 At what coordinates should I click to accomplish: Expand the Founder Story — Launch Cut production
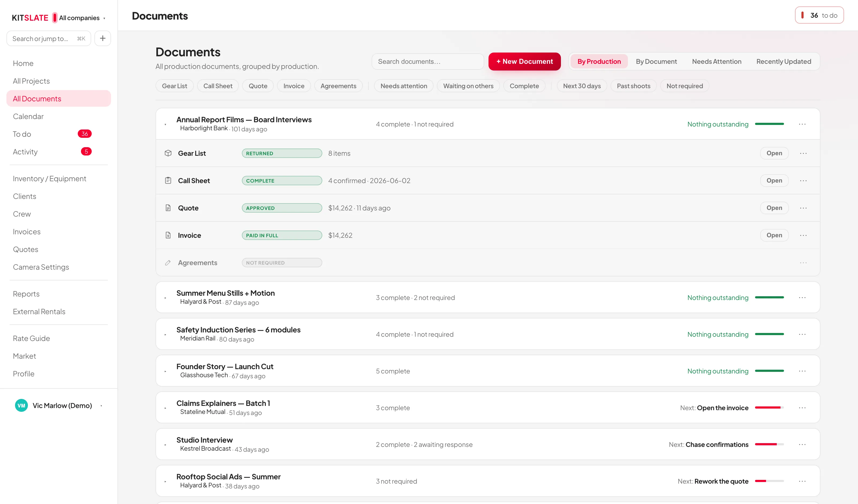point(165,371)
